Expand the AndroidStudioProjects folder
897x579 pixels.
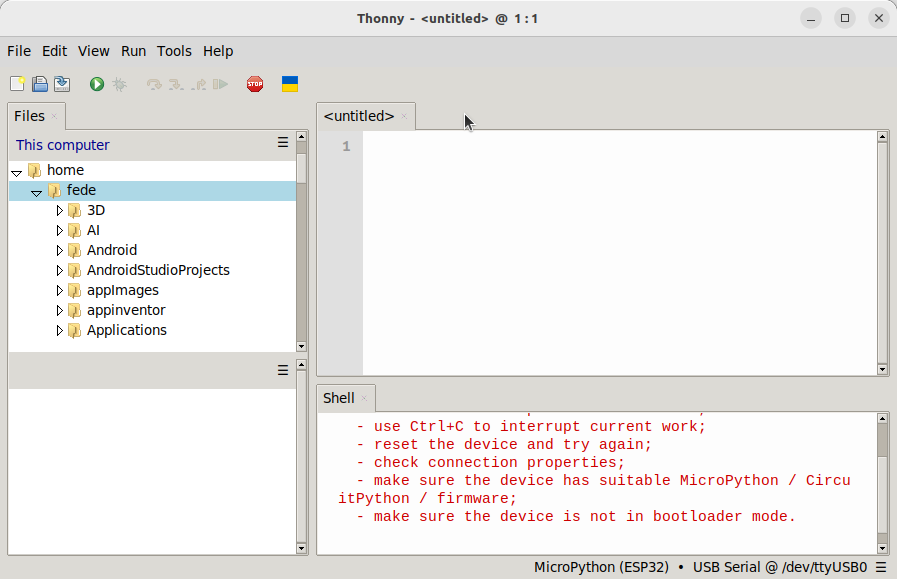click(59, 271)
